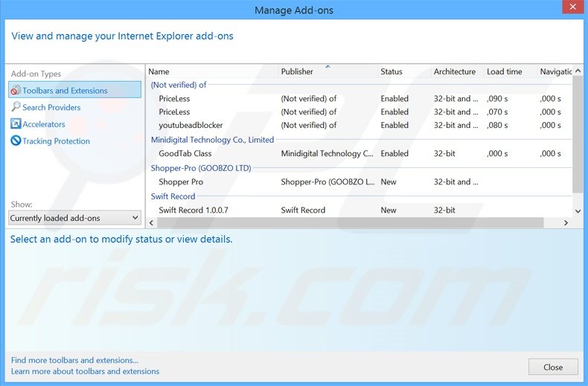
Task: Sort list by Architecture column header
Action: (455, 71)
